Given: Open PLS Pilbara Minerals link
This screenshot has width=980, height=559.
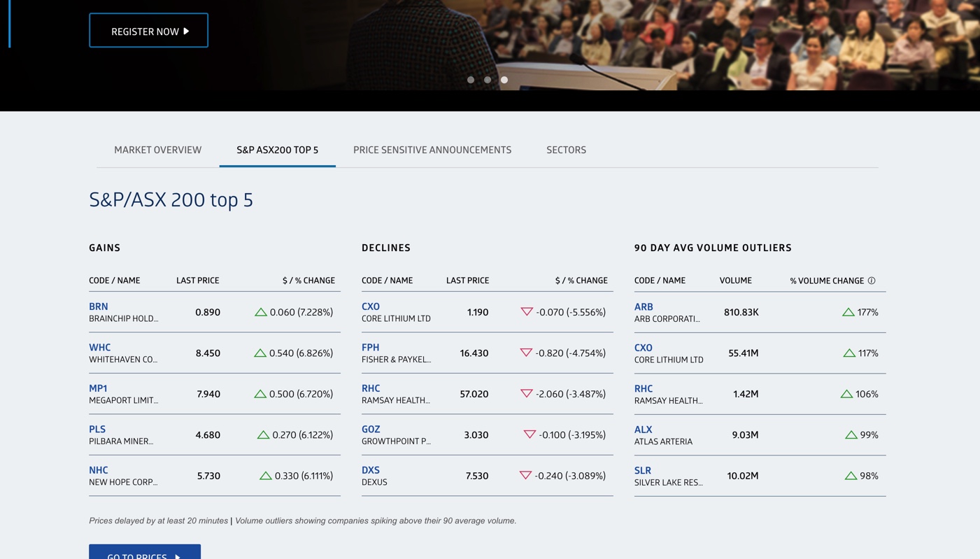Looking at the screenshot, I should (97, 429).
